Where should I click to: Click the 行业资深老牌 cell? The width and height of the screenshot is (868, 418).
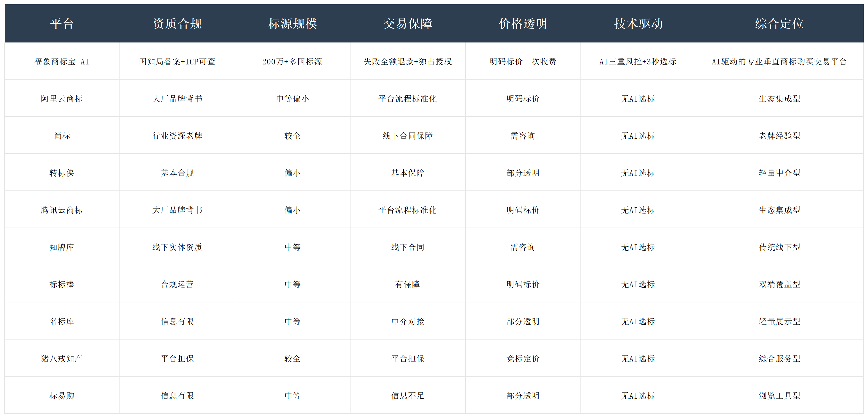(177, 136)
